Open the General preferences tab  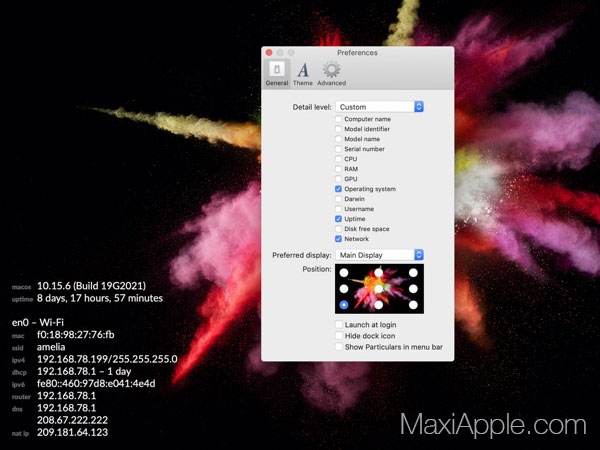(277, 73)
